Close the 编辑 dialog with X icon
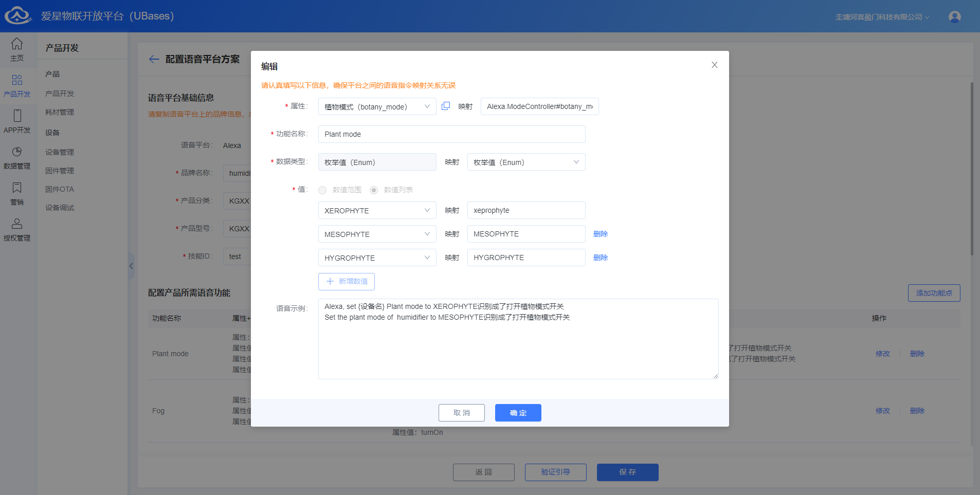This screenshot has width=980, height=495. [715, 65]
